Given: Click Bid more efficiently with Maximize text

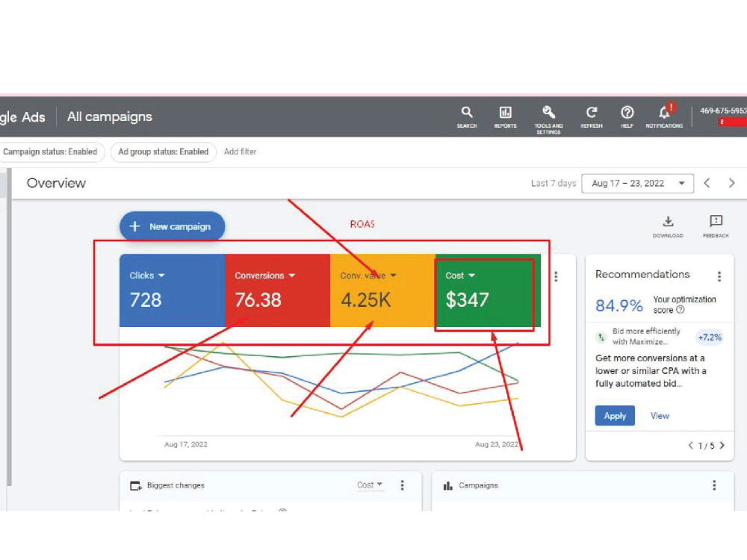Looking at the screenshot, I should [646, 336].
